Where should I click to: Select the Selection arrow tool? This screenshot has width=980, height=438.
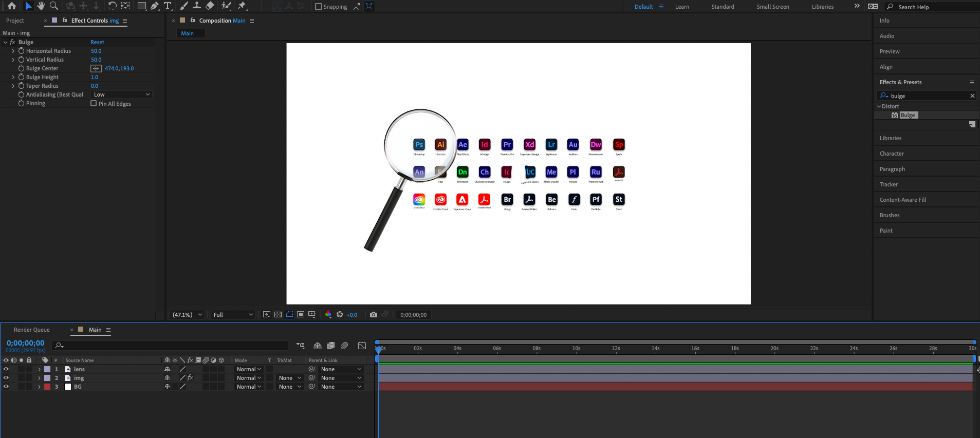pos(28,6)
